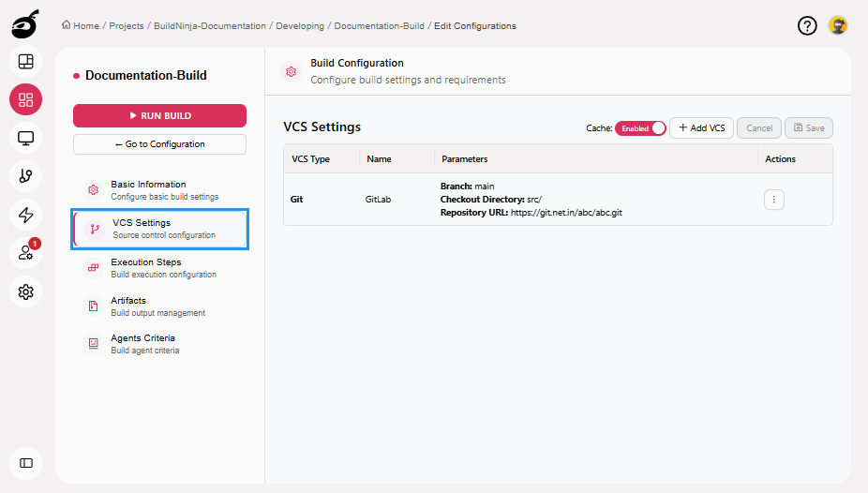Click the lightning bolt icon in sidebar
The image size is (868, 493).
(26, 215)
